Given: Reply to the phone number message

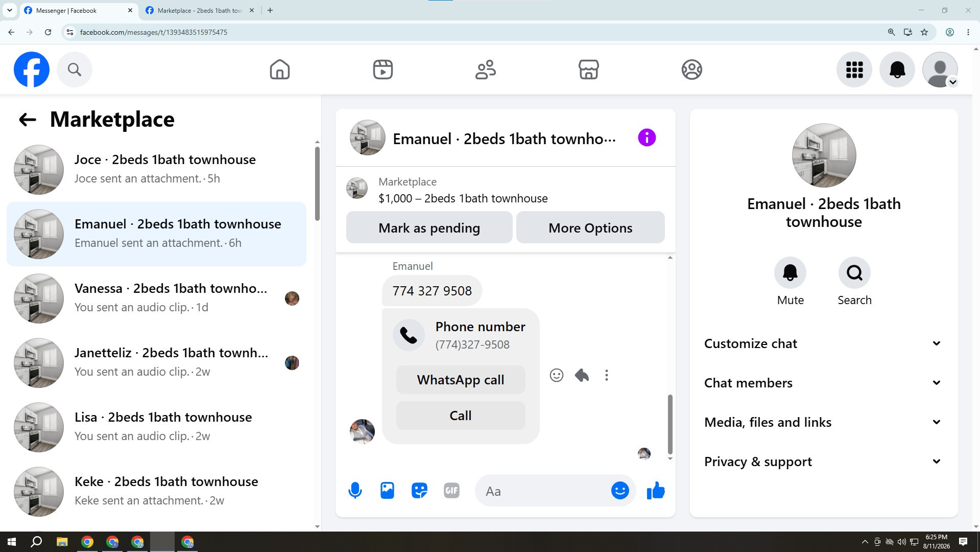Looking at the screenshot, I should [582, 376].
